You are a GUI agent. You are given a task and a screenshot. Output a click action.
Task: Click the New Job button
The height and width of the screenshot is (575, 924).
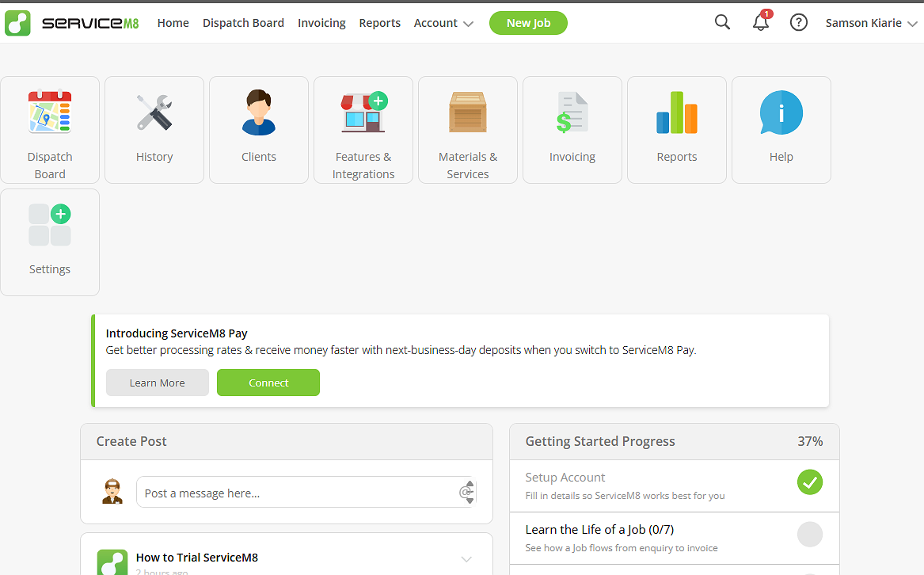pyautogui.click(x=529, y=23)
